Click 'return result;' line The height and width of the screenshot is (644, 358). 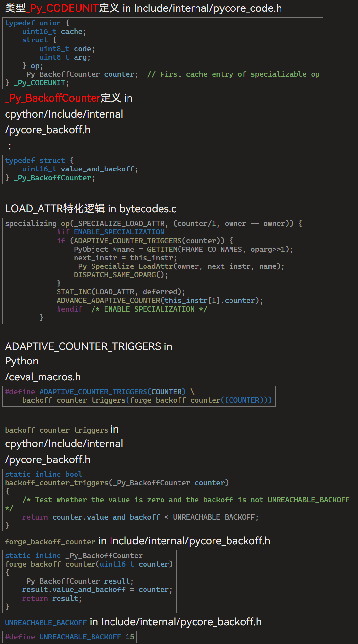point(52,599)
